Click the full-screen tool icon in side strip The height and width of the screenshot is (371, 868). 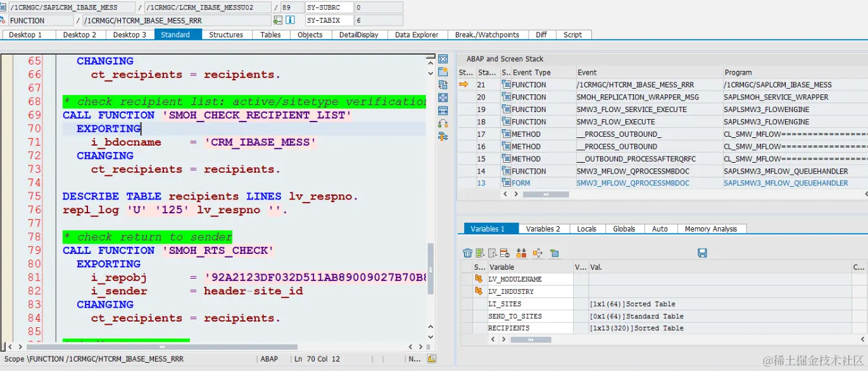click(443, 97)
